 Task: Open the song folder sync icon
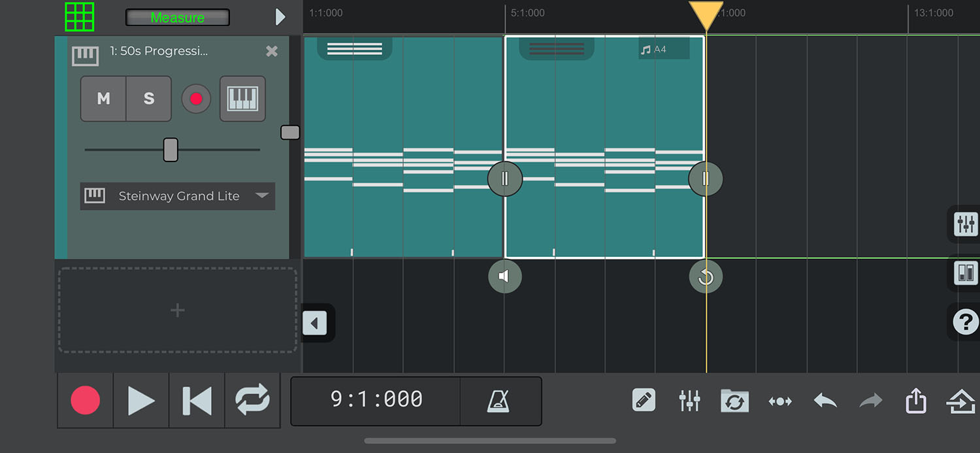point(734,400)
